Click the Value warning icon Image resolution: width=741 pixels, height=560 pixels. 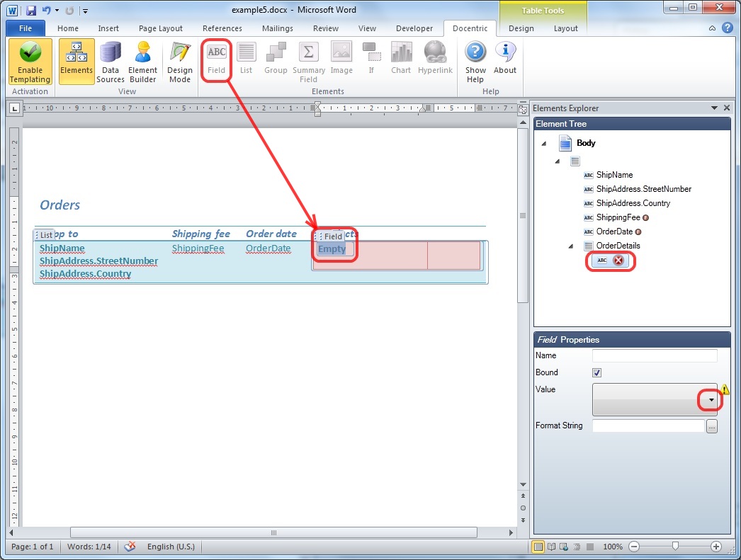(725, 389)
